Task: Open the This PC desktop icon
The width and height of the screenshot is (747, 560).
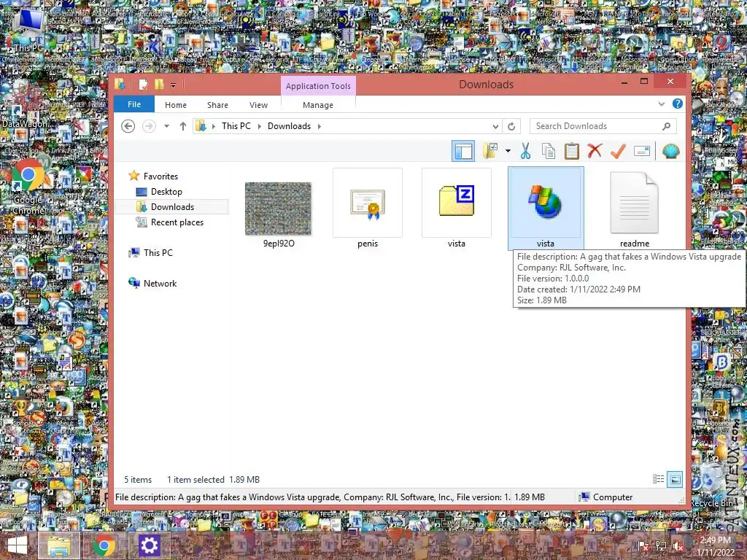Action: point(29,29)
